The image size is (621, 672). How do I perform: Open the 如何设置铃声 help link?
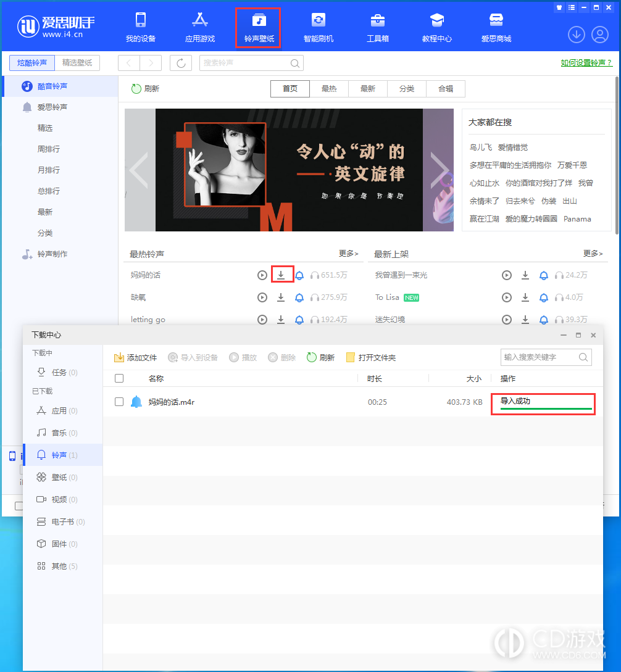coord(586,63)
